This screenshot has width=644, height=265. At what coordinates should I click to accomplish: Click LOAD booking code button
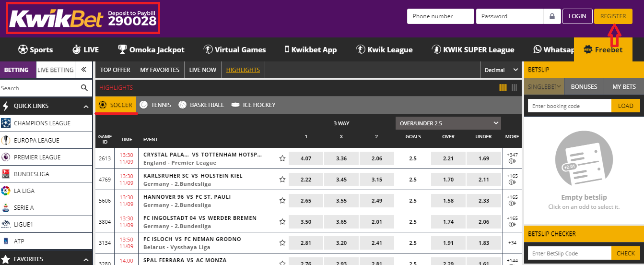[x=626, y=106]
